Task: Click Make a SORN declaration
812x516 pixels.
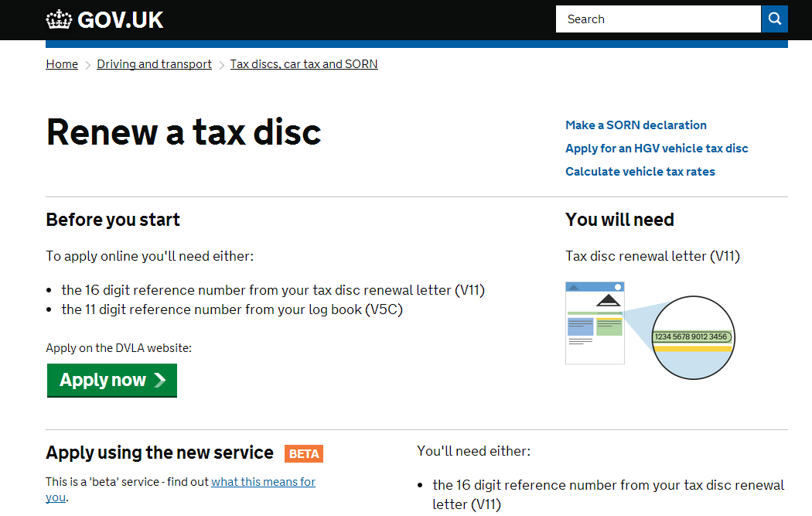Action: click(x=635, y=125)
